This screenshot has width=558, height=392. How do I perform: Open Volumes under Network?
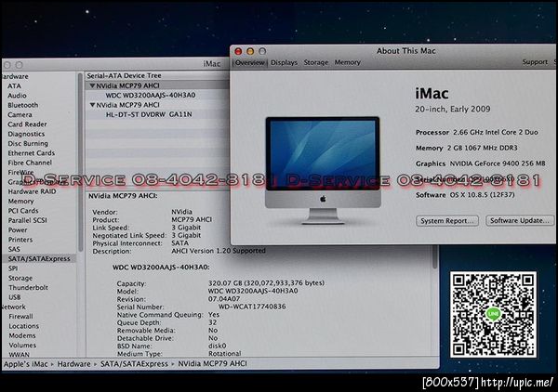[22, 345]
